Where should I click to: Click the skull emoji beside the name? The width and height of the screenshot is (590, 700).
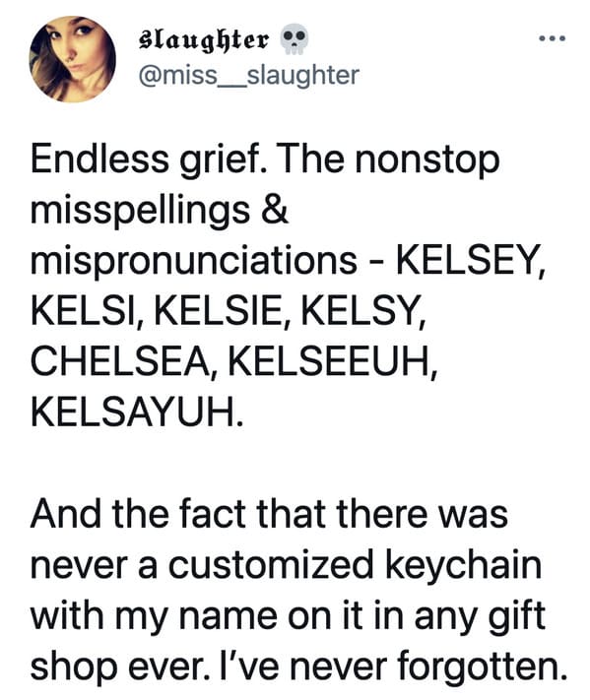point(293,40)
